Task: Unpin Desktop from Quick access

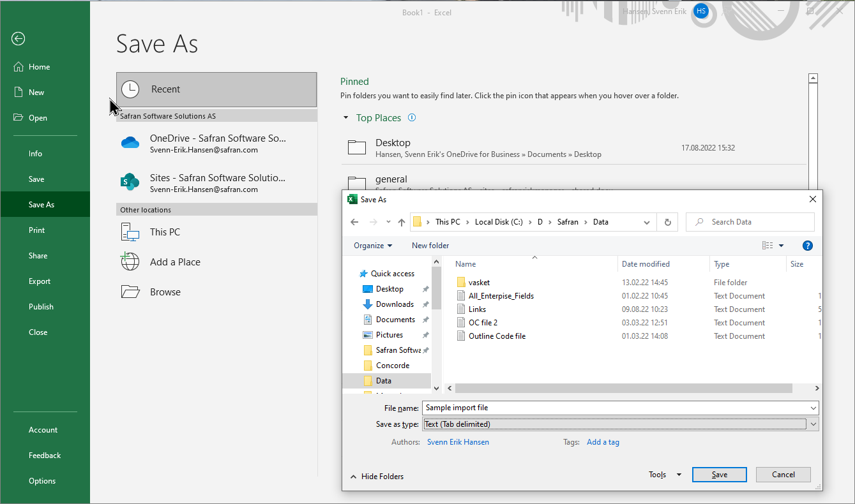Action: 426,289
